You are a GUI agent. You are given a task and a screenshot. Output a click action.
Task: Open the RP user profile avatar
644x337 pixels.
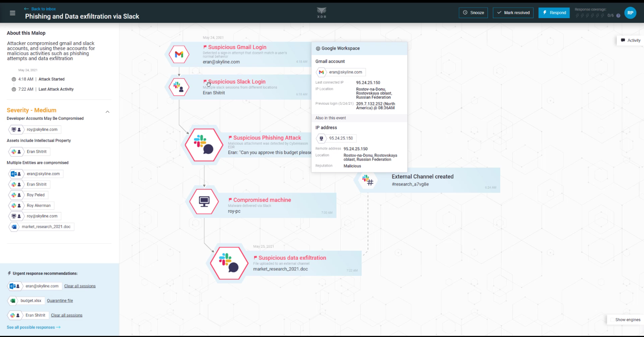point(630,13)
